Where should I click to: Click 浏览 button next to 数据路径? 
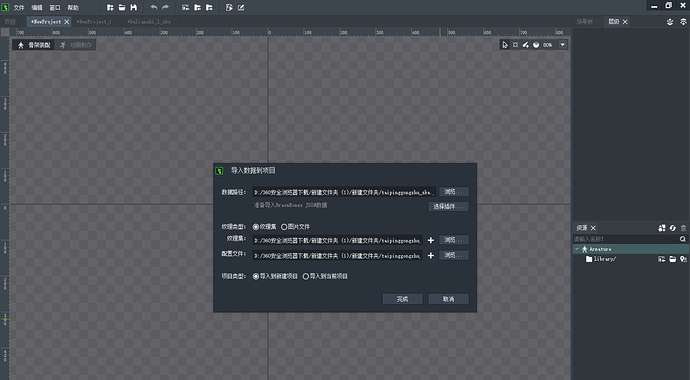coord(454,192)
